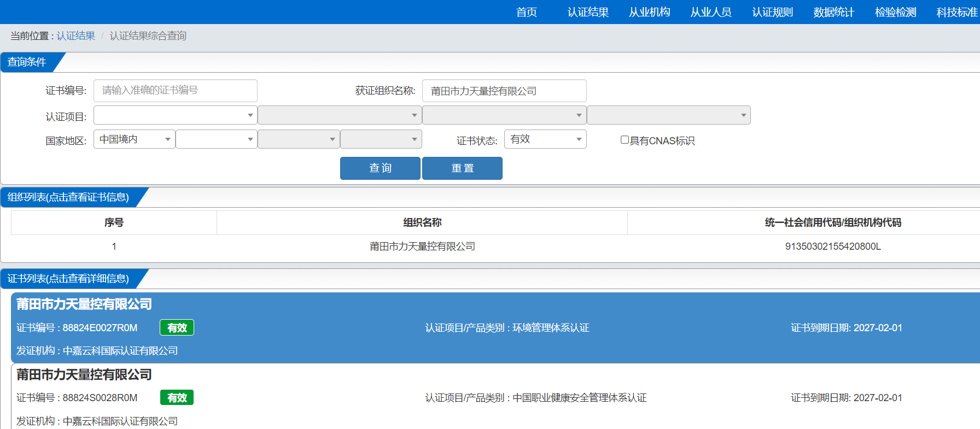Viewport: 980px width, 429px height.
Task: Expand the fourth 认证项目 dropdown
Action: (669, 115)
